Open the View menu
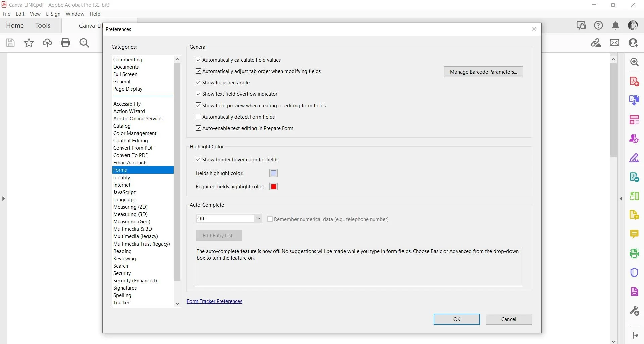This screenshot has height=344, width=644. pos(35,14)
